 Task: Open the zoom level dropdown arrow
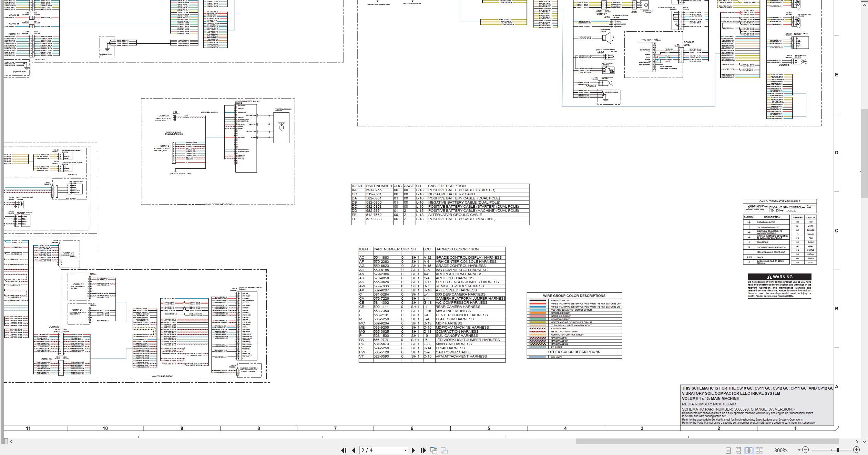coord(799,450)
